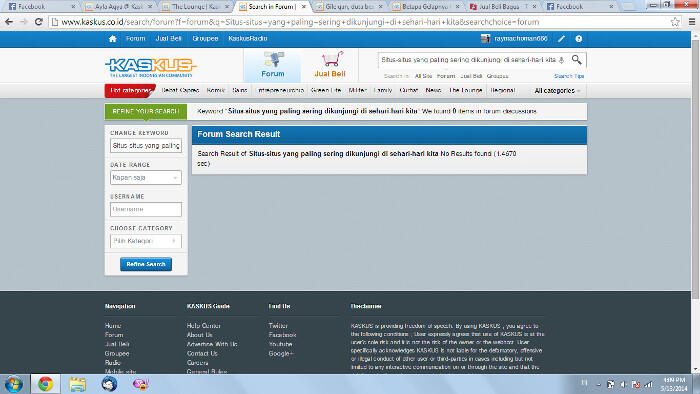
Task: Open Chrome from the Windows taskbar
Action: 45,384
